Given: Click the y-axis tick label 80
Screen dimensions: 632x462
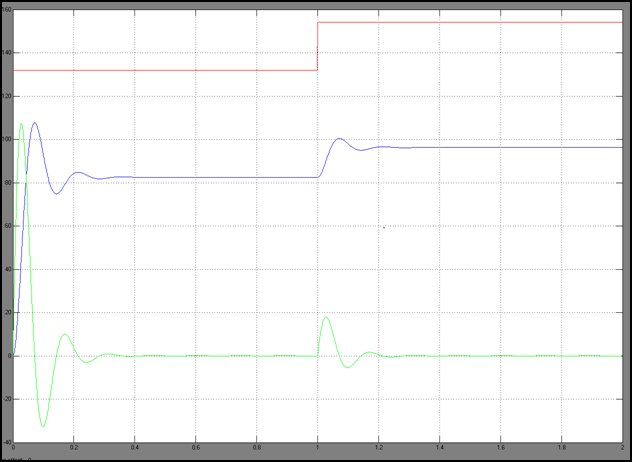Looking at the screenshot, I should (x=8, y=183).
